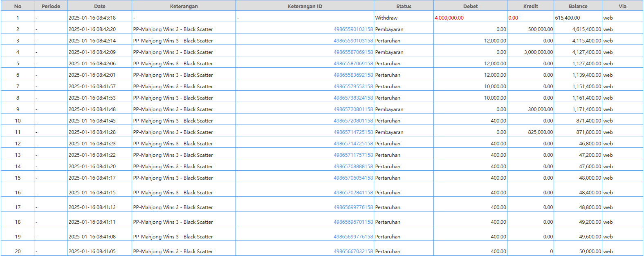Open transaction ID link 49865711757158
This screenshot has height=256, width=644.
353,155
